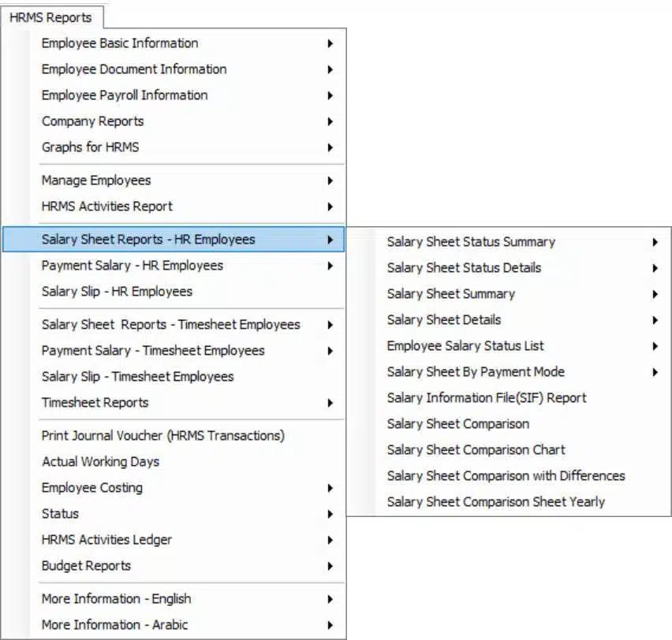Open Salary Sheet By Payment Mode
The image size is (672, 640).
[509, 372]
